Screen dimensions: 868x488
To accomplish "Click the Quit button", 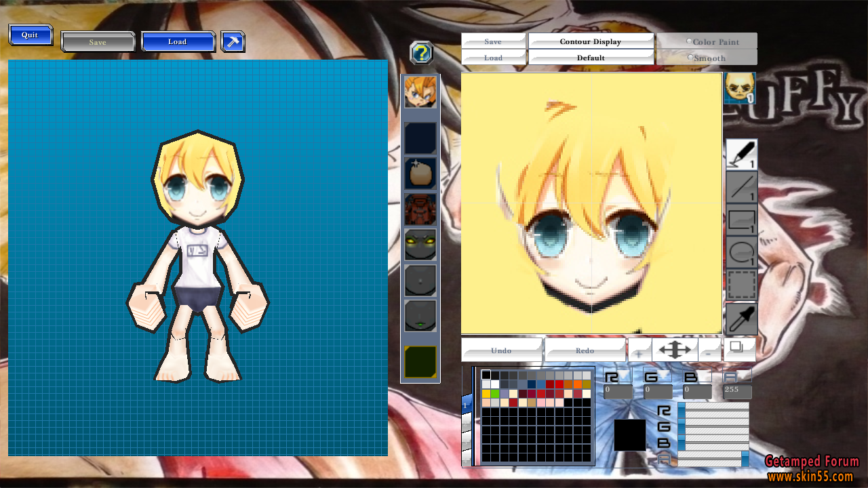I will 31,35.
